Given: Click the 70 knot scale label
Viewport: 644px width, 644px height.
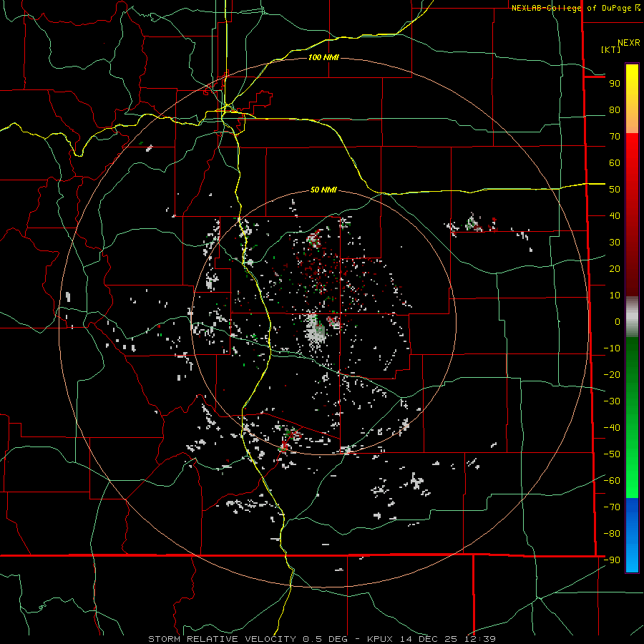Looking at the screenshot, I should (x=615, y=137).
